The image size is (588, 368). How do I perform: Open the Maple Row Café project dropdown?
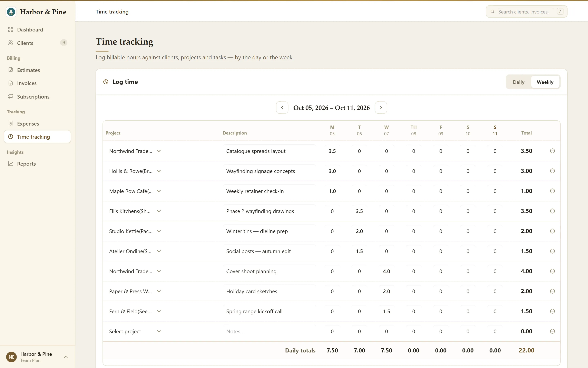135,191
